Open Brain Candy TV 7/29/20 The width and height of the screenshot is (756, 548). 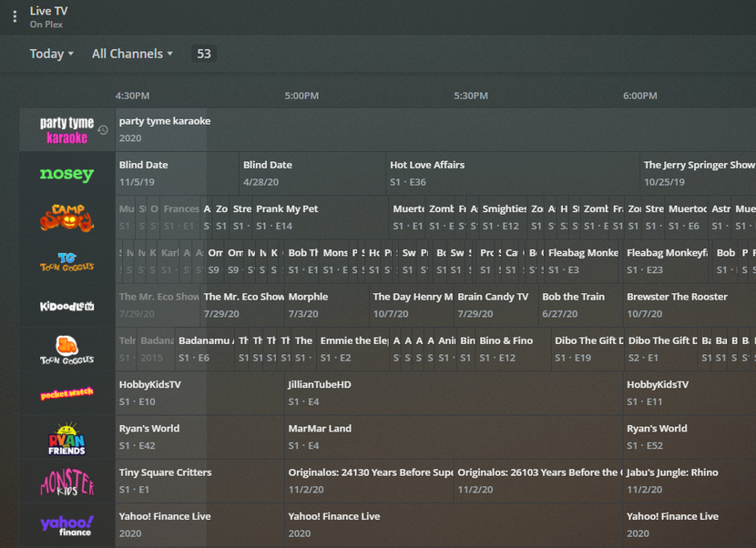(x=496, y=305)
